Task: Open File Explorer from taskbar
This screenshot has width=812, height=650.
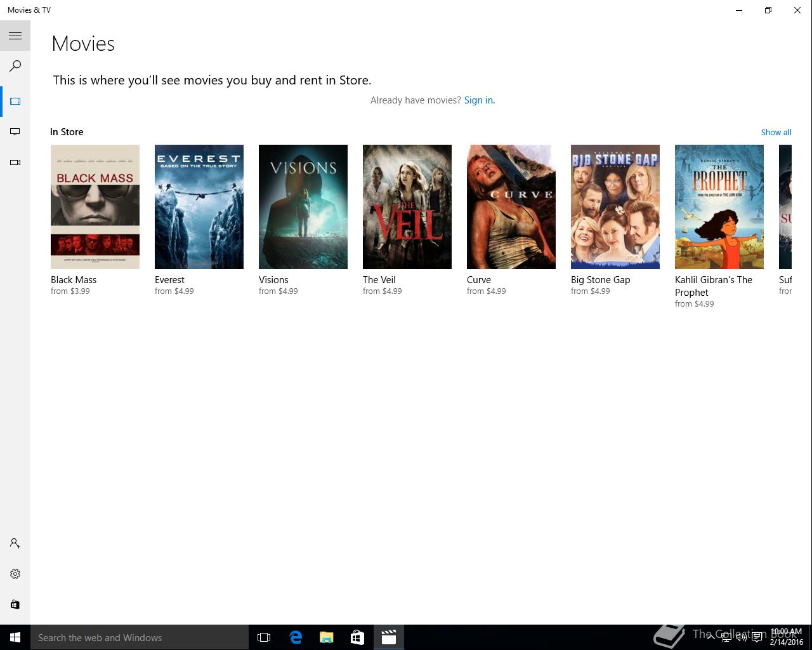Action: pos(327,637)
